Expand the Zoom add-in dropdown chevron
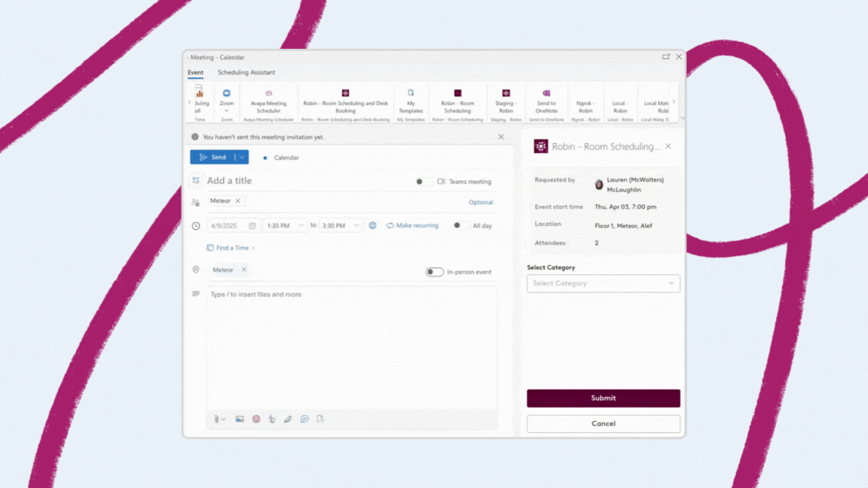The width and height of the screenshot is (868, 488). (x=226, y=111)
